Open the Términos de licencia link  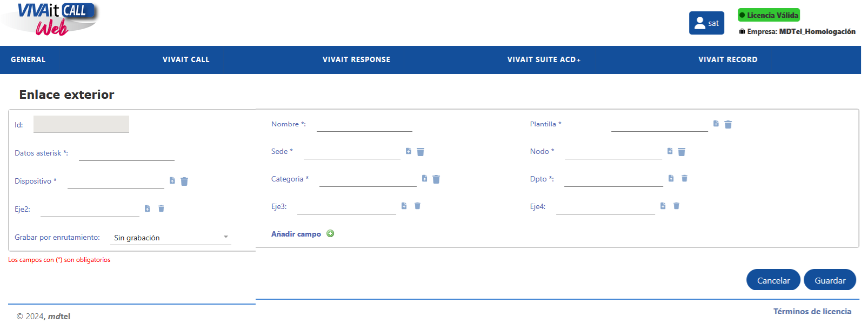tap(812, 311)
